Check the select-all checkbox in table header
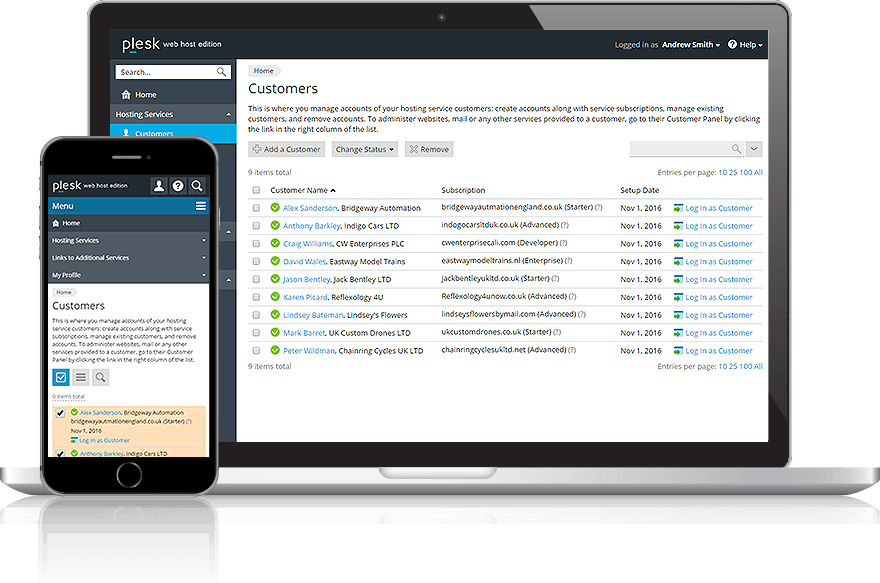This screenshot has width=880, height=583. point(256,190)
